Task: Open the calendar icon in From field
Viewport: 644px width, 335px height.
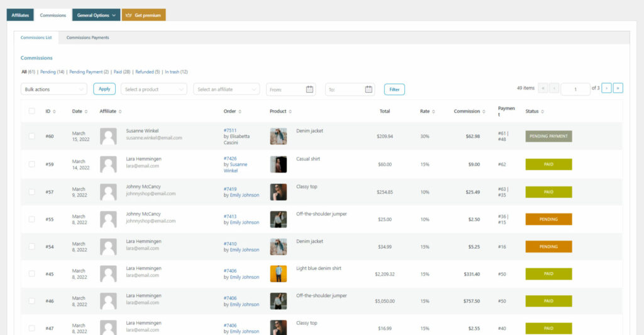Action: point(309,89)
